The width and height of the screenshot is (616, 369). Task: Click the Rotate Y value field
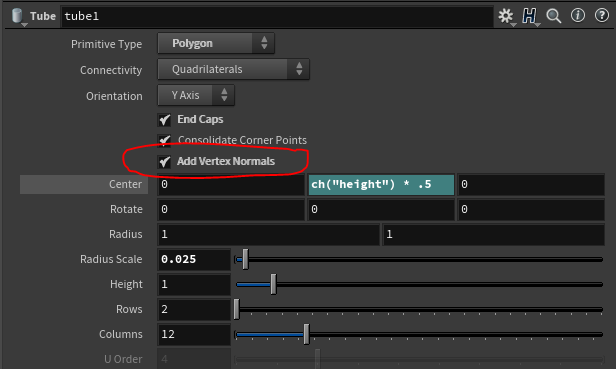click(381, 209)
